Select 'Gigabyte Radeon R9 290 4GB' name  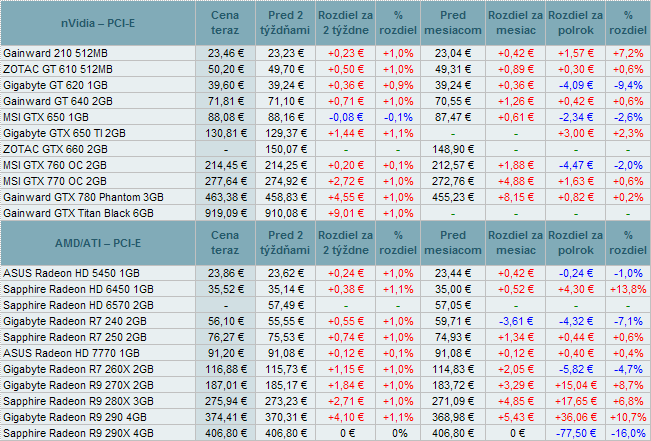[x=75, y=417]
